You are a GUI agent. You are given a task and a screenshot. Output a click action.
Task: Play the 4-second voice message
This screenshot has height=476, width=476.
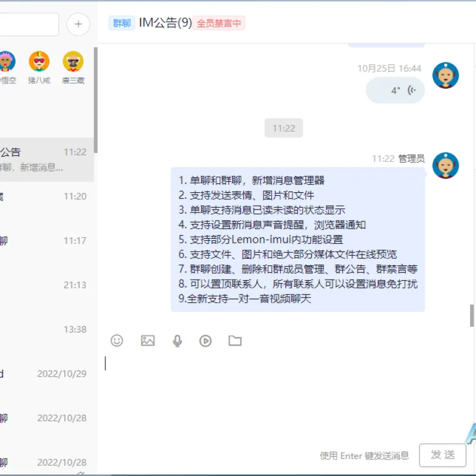395,90
